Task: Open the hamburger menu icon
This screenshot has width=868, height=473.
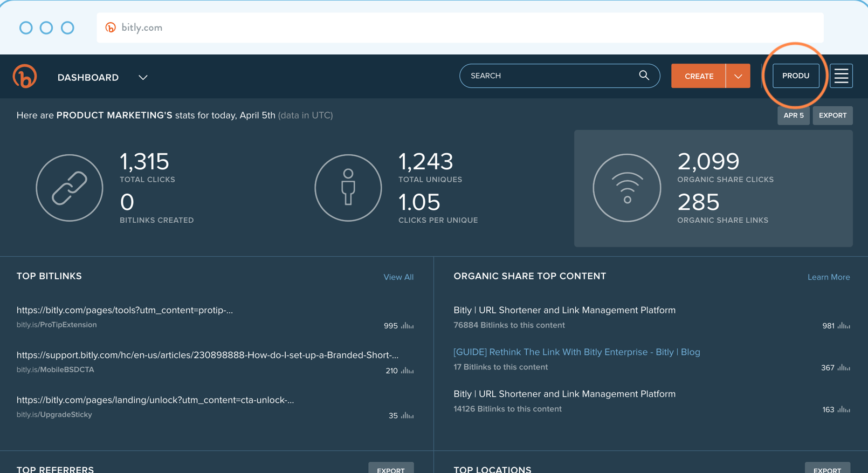Action: [x=841, y=76]
